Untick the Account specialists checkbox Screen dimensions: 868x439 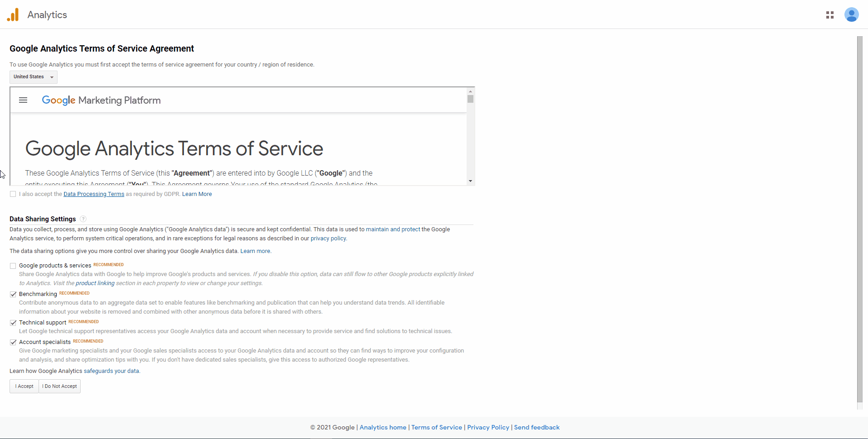click(x=13, y=342)
